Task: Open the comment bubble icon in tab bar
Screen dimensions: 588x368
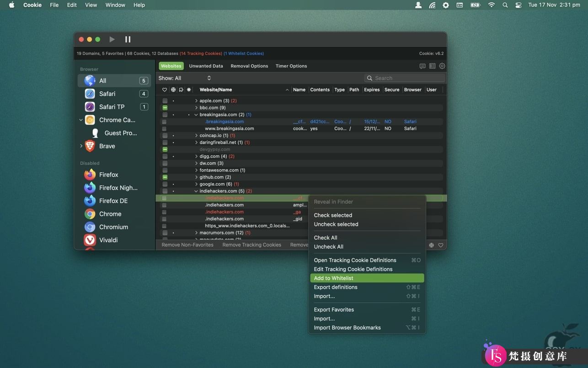Action: pos(422,66)
